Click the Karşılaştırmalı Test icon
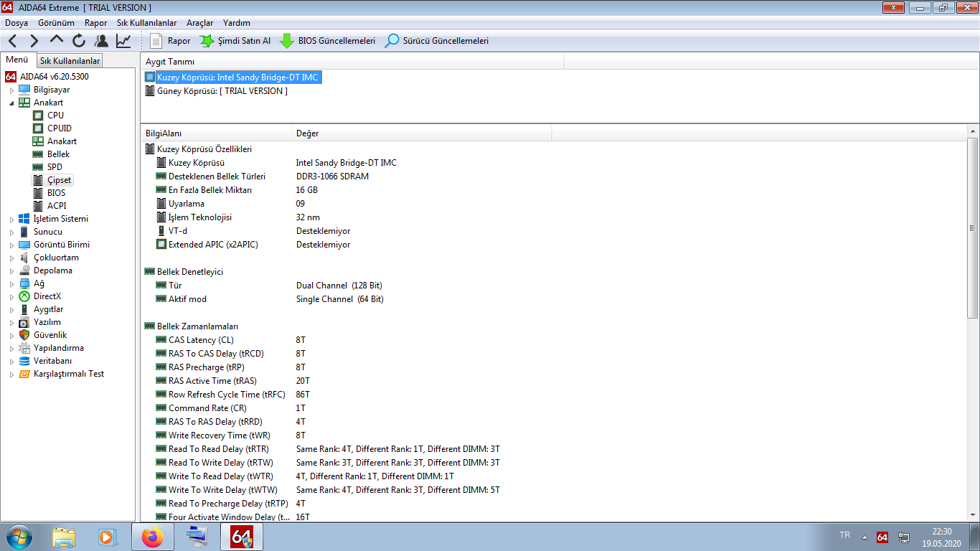 (24, 374)
